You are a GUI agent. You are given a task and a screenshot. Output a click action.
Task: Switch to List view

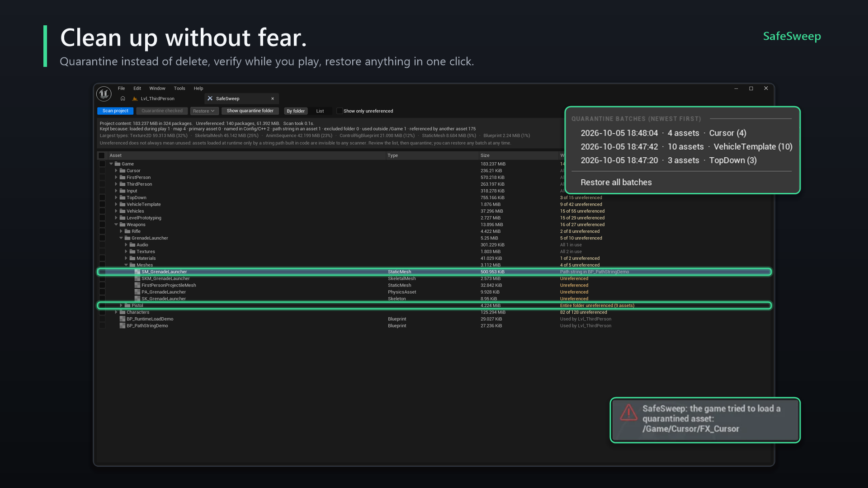pos(320,111)
